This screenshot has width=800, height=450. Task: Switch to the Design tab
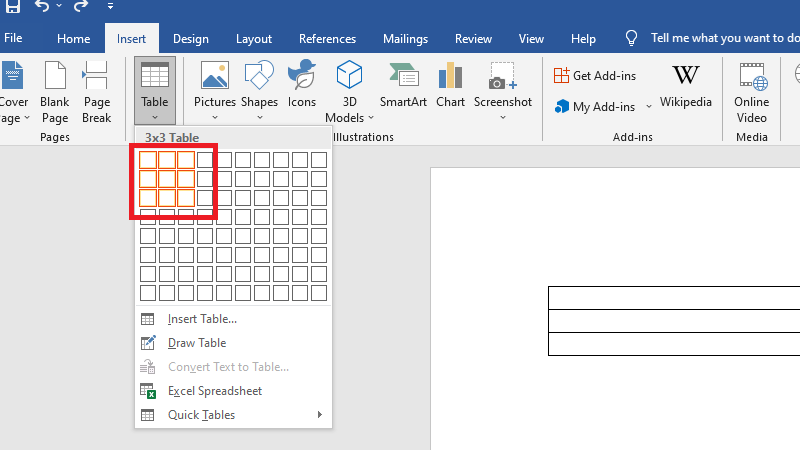(x=190, y=39)
